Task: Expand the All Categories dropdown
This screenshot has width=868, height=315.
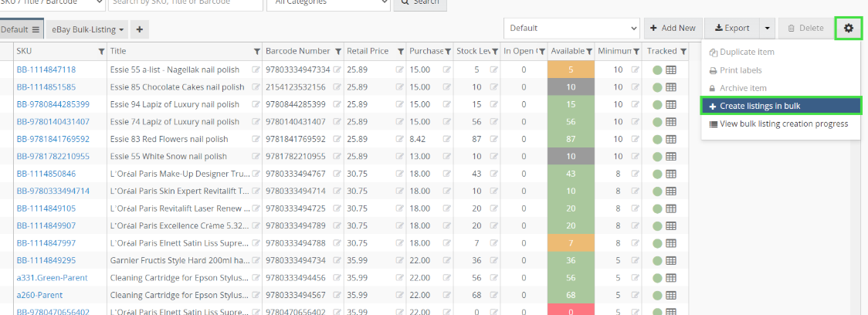Action: 327,2
